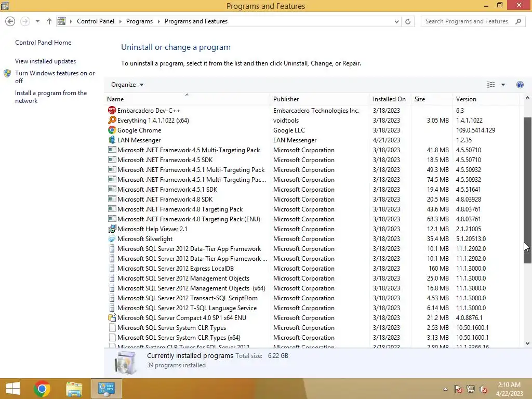Click icon of .NET Framework 4.5 SDK row
The image size is (532, 399).
(x=112, y=159)
